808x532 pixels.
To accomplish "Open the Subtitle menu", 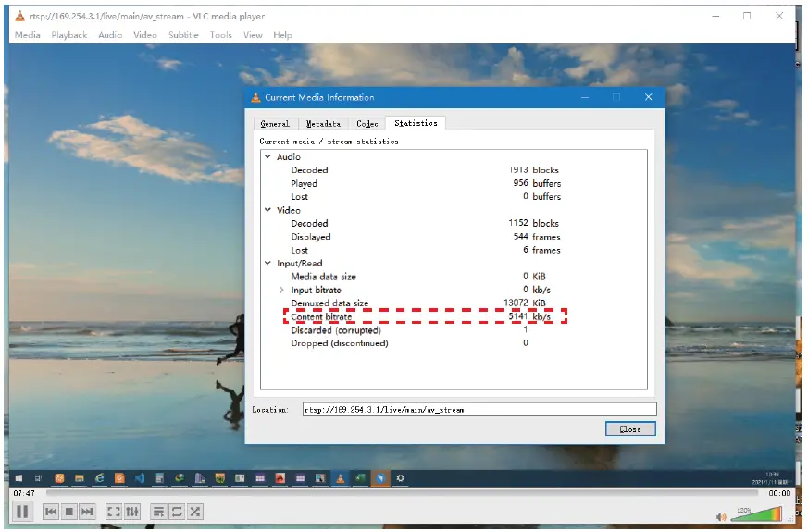I will 183,35.
